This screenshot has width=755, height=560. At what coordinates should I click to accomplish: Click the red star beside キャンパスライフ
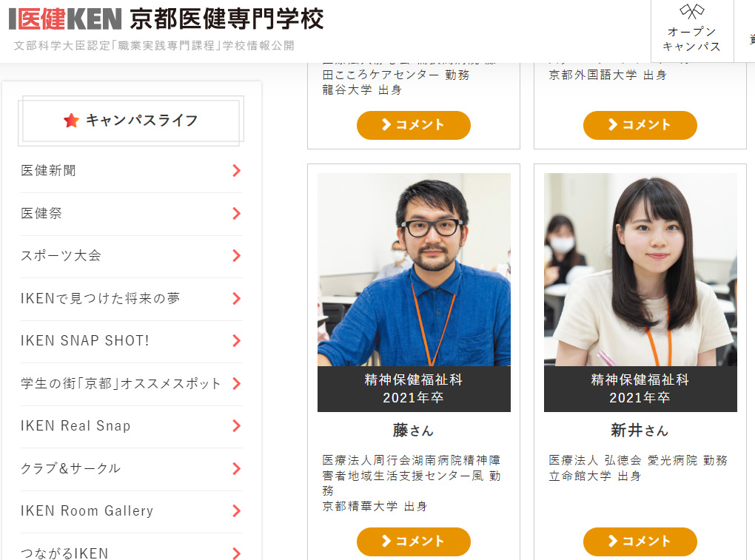click(x=71, y=121)
